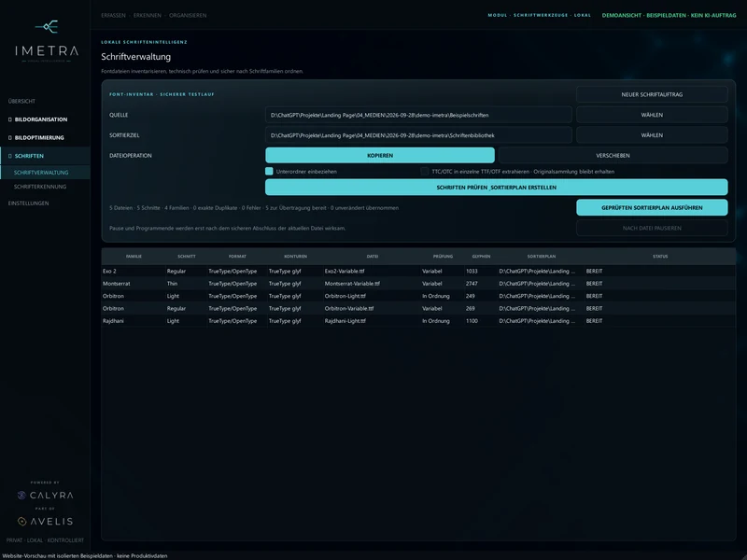
Task: Click the FAMILIE column header
Action: [134, 256]
